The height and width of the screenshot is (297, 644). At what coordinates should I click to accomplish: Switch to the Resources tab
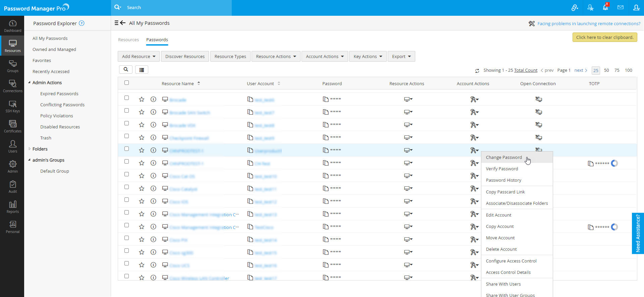(128, 40)
